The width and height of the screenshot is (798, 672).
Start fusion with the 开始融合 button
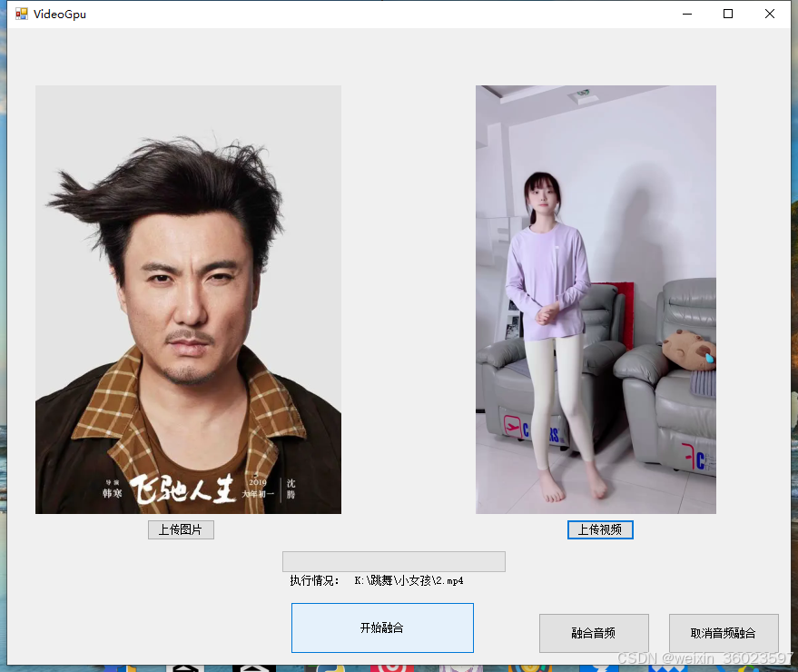pos(382,628)
